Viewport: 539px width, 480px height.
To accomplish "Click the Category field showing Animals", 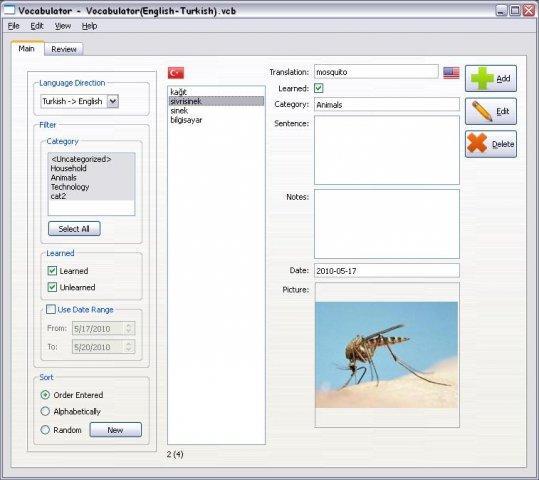I will (387, 105).
